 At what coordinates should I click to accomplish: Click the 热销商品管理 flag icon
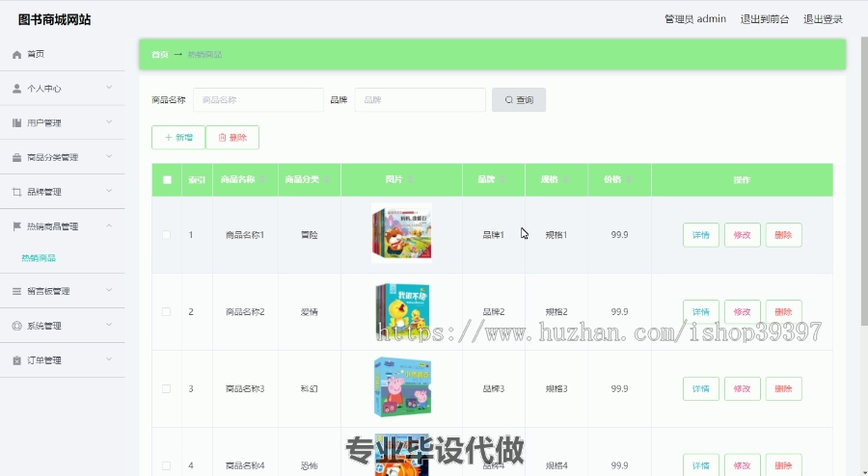pyautogui.click(x=16, y=226)
